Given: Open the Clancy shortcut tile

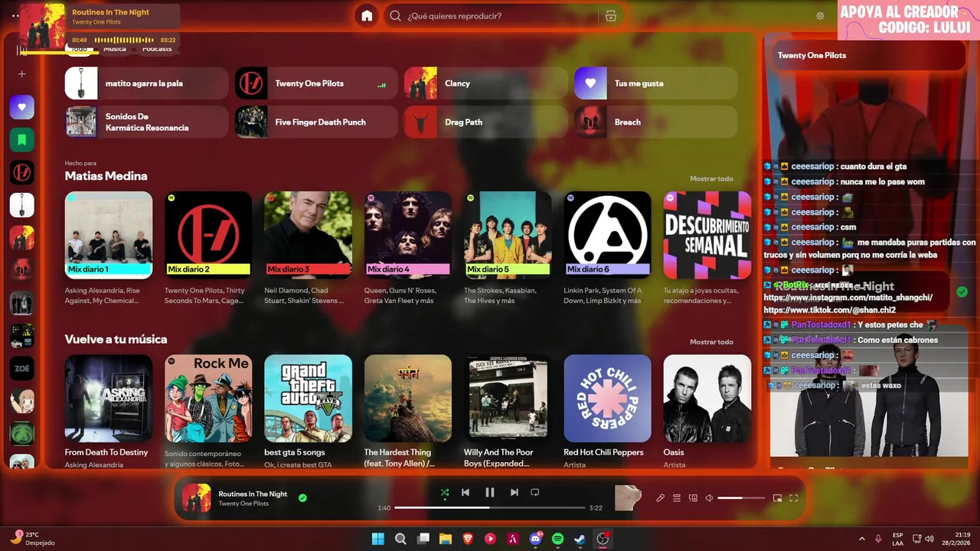Looking at the screenshot, I should coord(486,83).
